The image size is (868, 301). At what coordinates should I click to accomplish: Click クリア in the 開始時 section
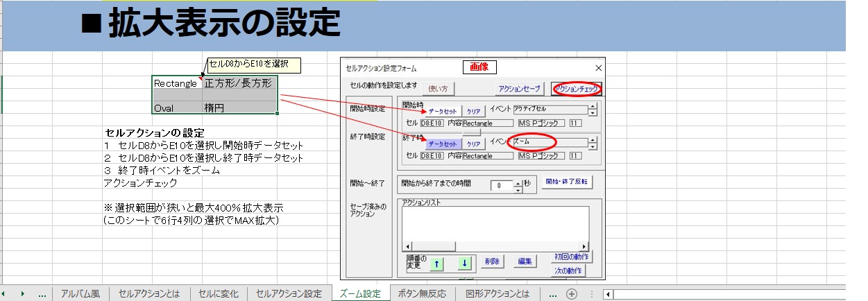point(473,111)
